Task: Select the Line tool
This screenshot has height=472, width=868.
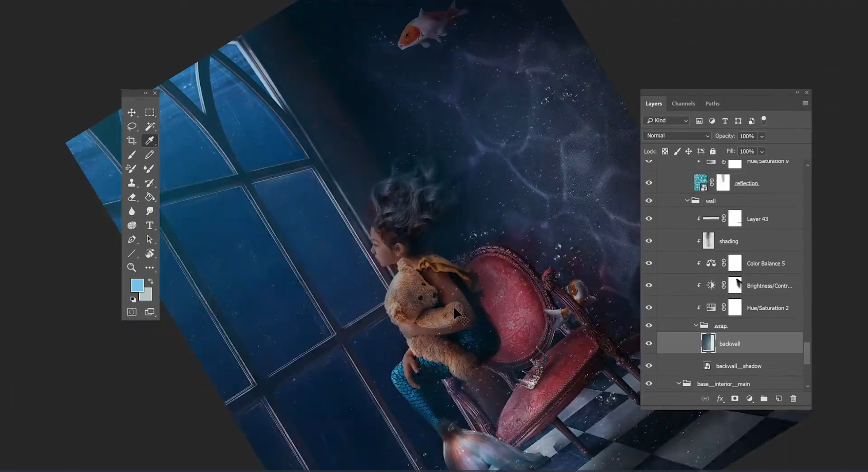Action: tap(132, 253)
